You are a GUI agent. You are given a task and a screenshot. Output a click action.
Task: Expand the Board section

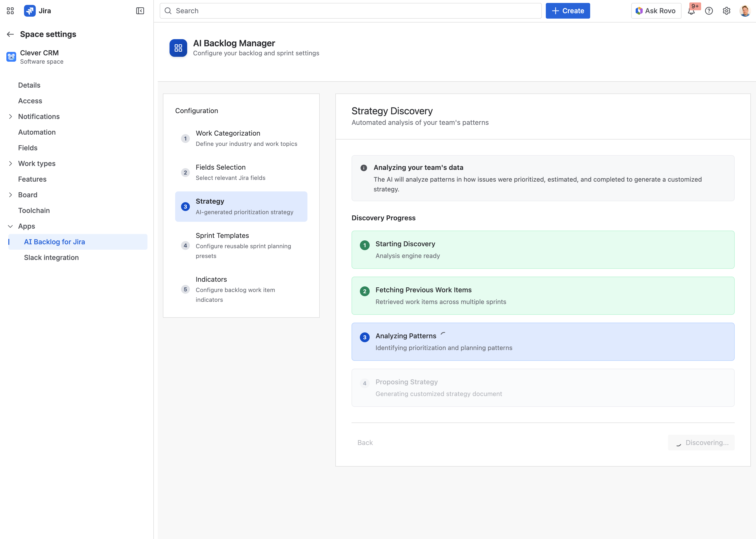(x=10, y=195)
